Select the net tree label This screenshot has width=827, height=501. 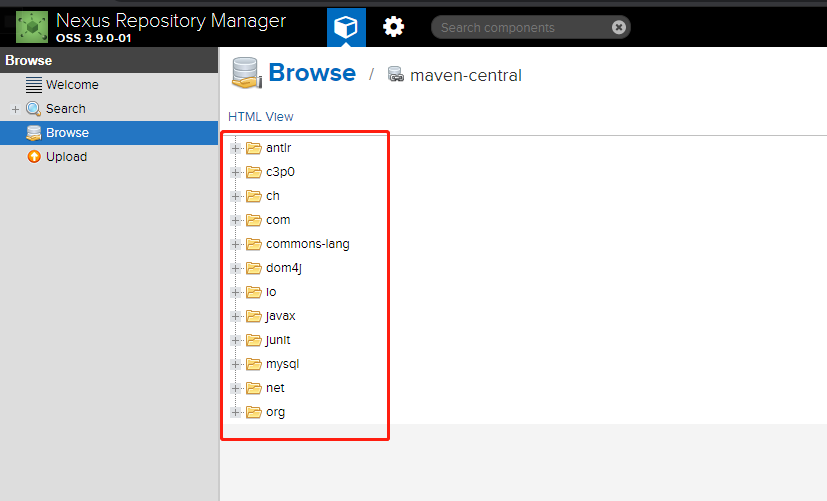pyautogui.click(x=275, y=388)
